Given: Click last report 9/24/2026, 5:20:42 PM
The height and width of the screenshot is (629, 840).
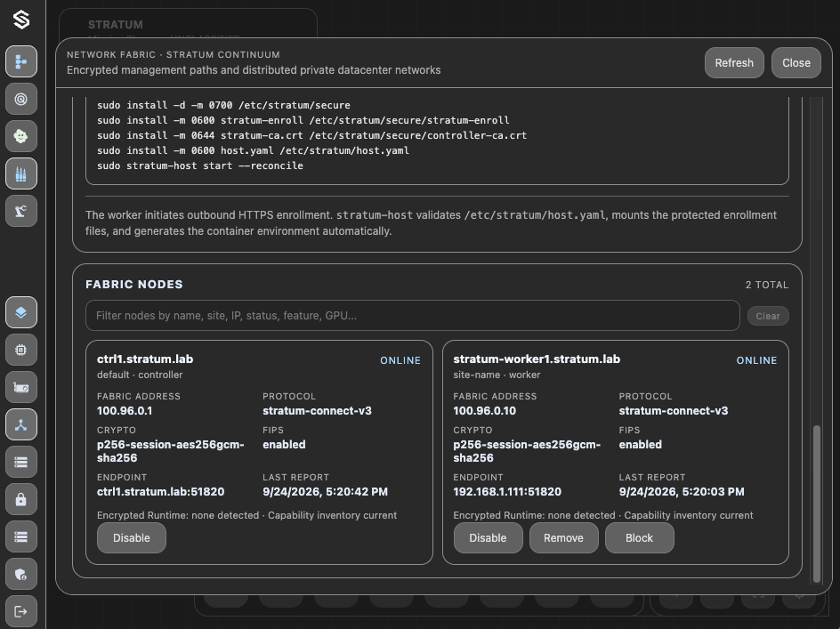Looking at the screenshot, I should click(x=325, y=492).
